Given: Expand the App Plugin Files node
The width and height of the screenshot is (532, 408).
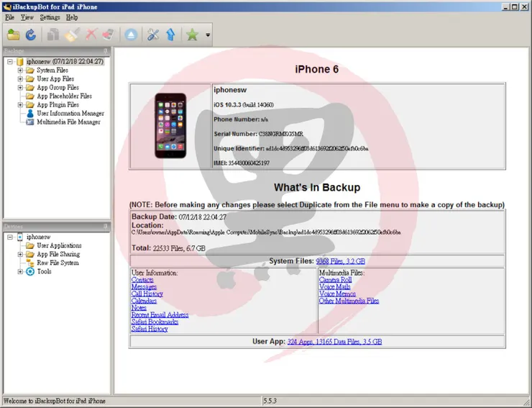Looking at the screenshot, I should point(20,105).
